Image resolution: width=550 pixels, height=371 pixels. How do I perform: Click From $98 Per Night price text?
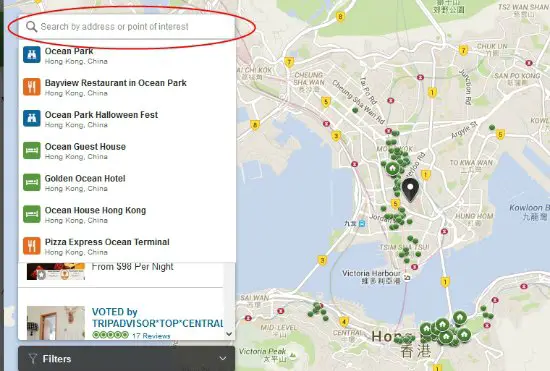pyautogui.click(x=133, y=267)
